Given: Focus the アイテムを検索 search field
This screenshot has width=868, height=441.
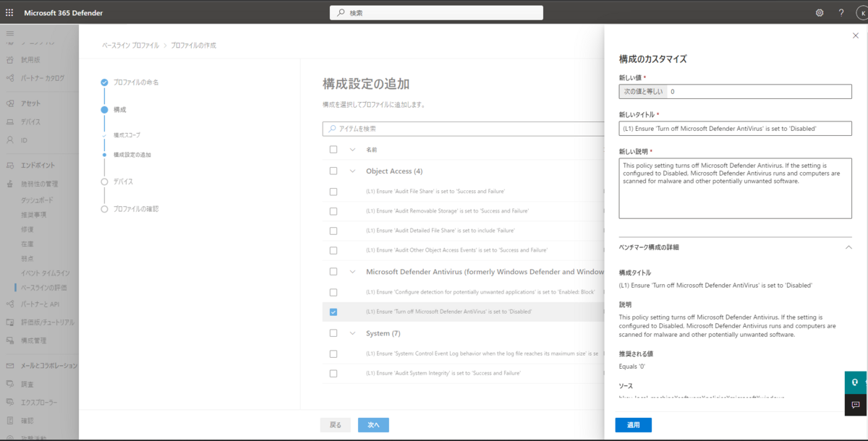Looking at the screenshot, I should pos(464,129).
